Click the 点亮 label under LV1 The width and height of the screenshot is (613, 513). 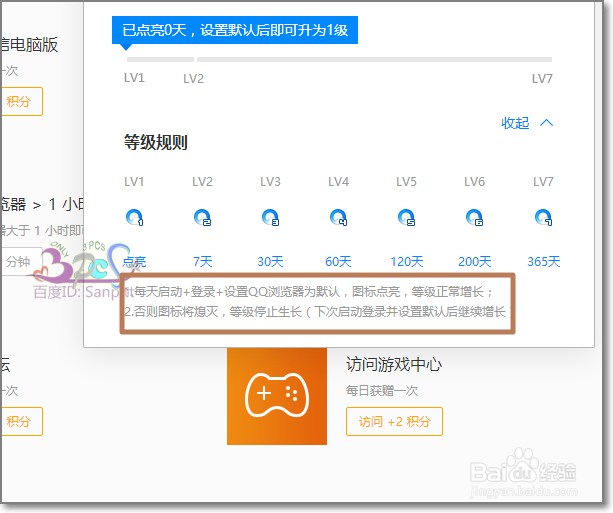pyautogui.click(x=134, y=262)
